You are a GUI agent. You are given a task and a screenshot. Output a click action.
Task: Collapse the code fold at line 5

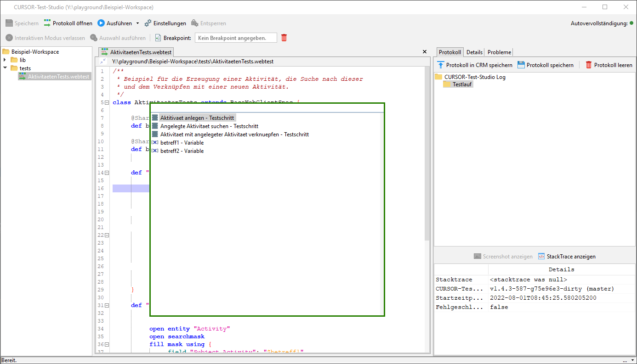pos(107,103)
